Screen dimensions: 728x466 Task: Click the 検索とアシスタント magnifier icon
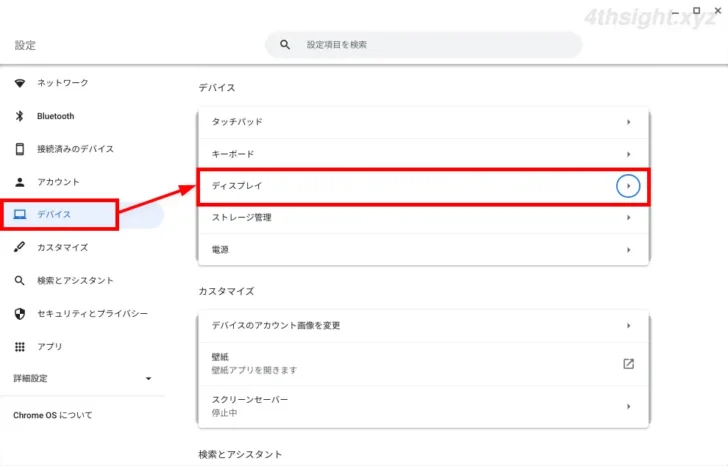20,280
